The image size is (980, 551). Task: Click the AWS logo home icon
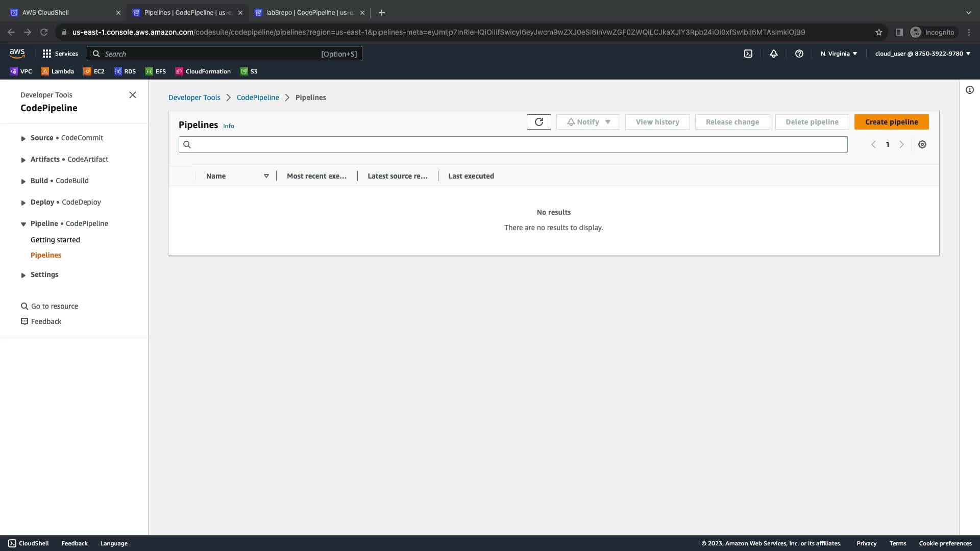17,53
